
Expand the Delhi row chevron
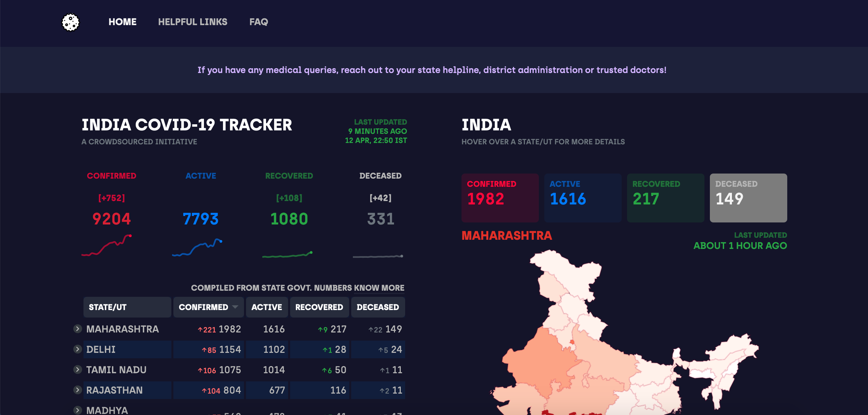[77, 349]
